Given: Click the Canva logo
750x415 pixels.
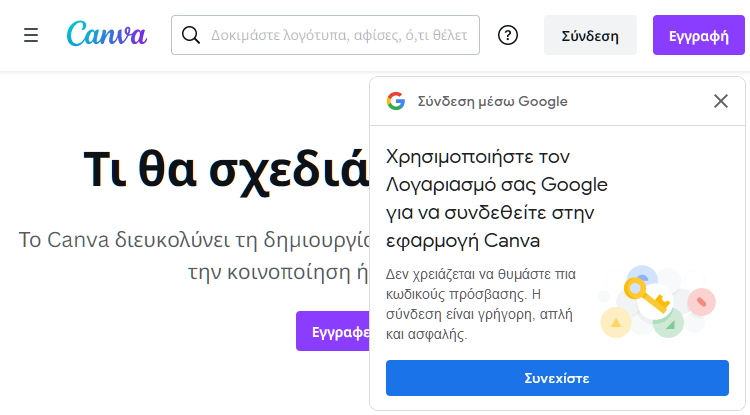Looking at the screenshot, I should [x=107, y=34].
